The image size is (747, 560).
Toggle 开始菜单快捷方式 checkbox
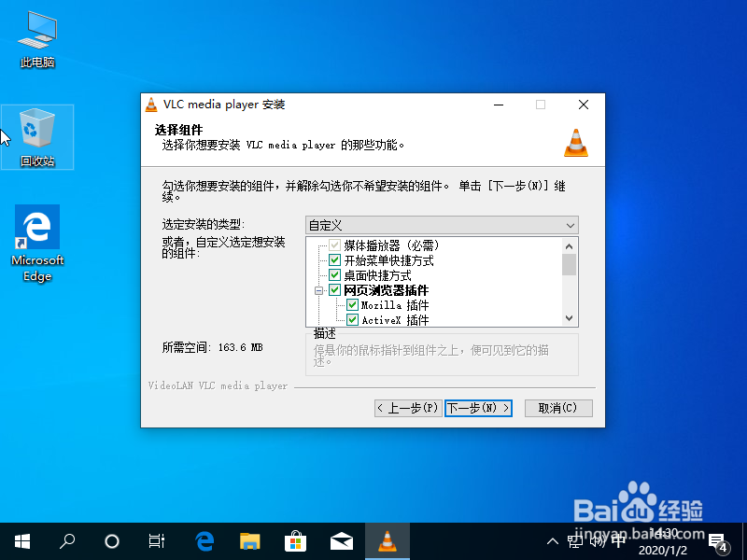[334, 260]
